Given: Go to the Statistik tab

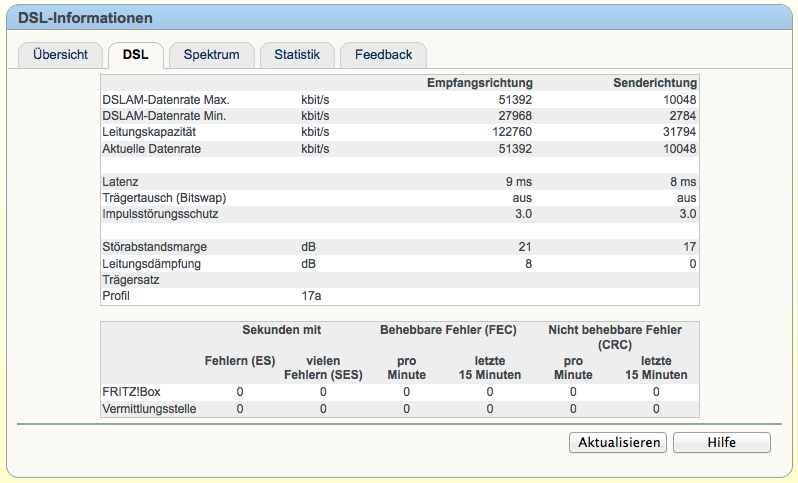Looking at the screenshot, I should click(297, 55).
